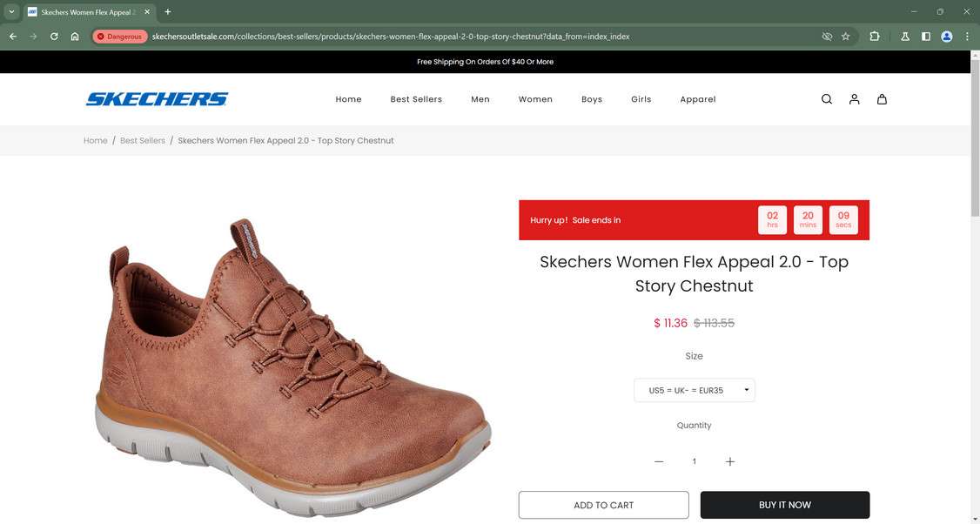980x524 pixels.
Task: Toggle the browser side panel
Action: tap(926, 37)
